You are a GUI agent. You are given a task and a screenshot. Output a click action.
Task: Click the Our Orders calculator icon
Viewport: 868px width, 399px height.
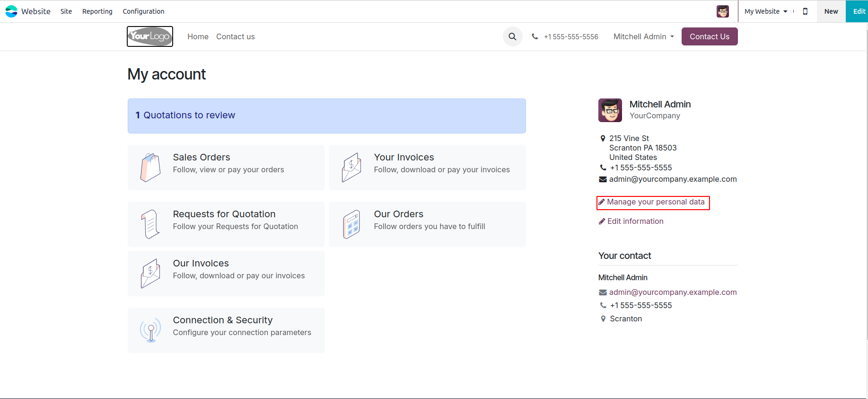click(x=351, y=224)
